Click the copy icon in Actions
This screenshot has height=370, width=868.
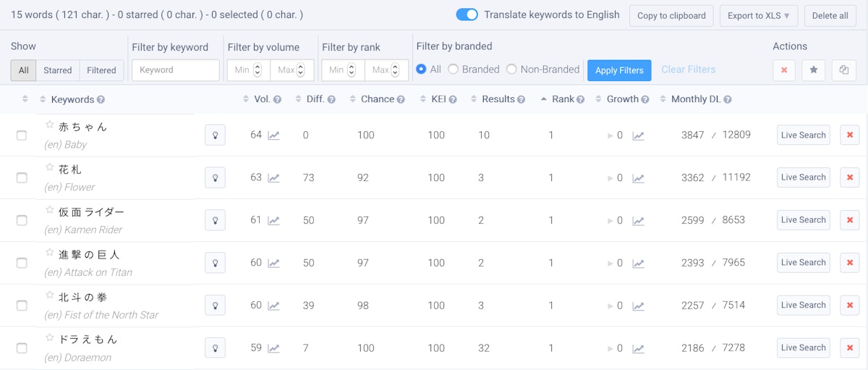coord(843,70)
